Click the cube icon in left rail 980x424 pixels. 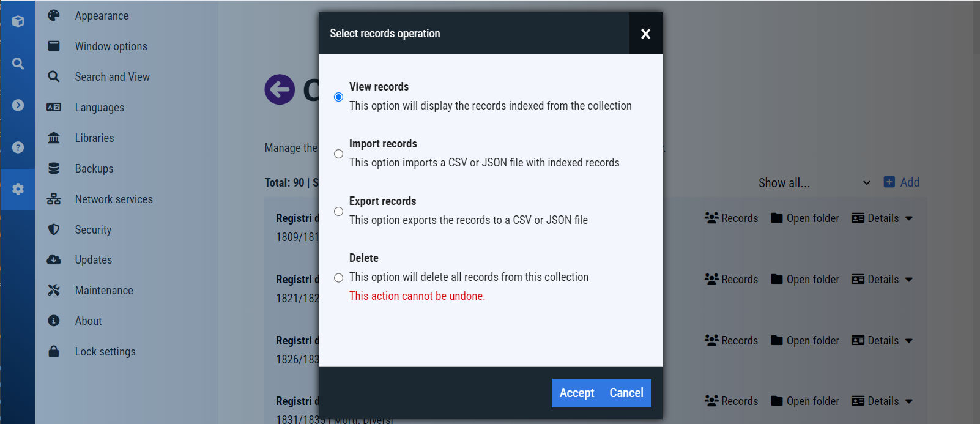[x=18, y=21]
